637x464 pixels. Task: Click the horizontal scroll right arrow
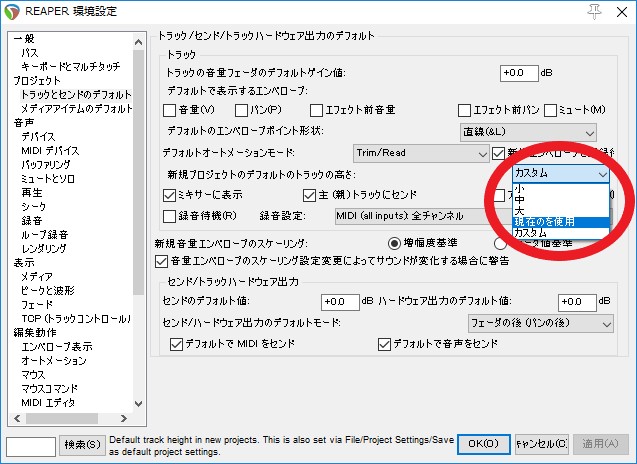tap(124, 418)
